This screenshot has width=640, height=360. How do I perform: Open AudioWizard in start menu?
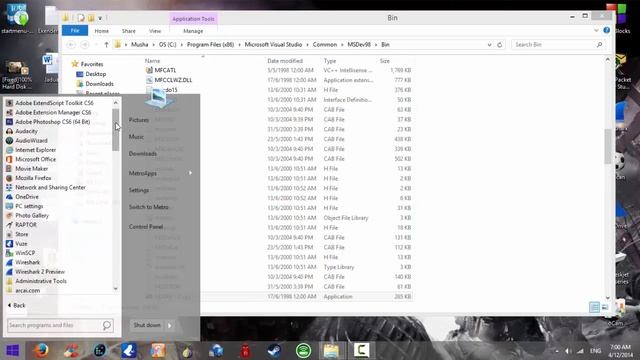pyautogui.click(x=31, y=140)
